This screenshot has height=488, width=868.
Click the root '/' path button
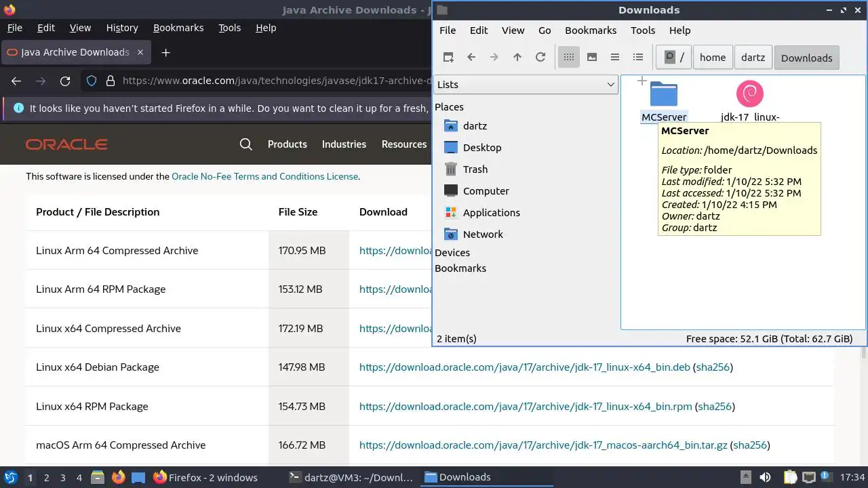point(673,58)
